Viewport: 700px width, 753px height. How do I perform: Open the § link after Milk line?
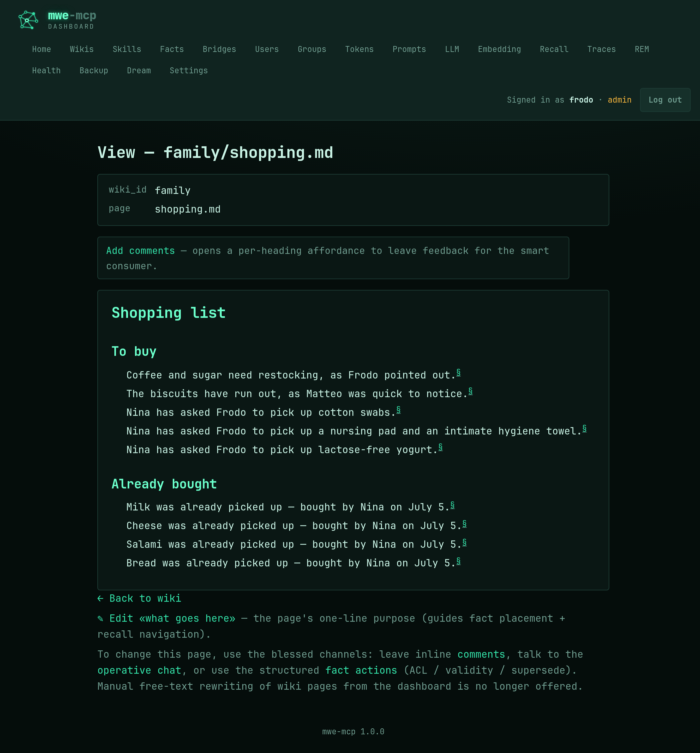(x=452, y=505)
